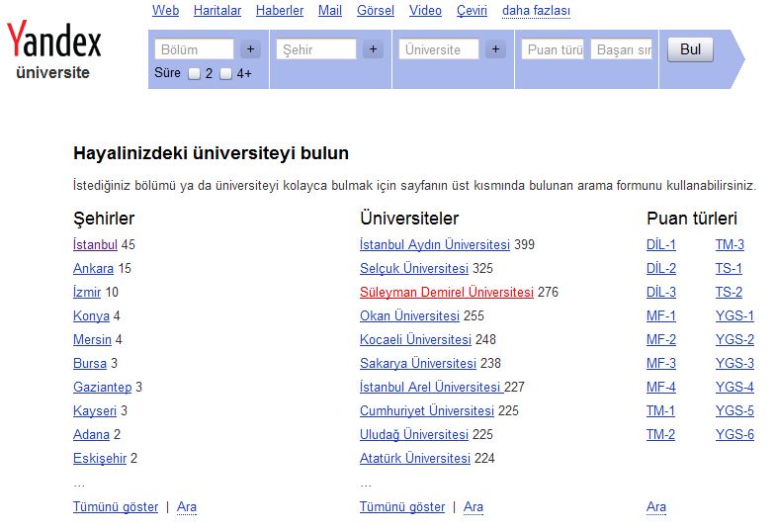This screenshot has width=777, height=532.
Task: Open the Gaziantep city link
Action: click(103, 387)
